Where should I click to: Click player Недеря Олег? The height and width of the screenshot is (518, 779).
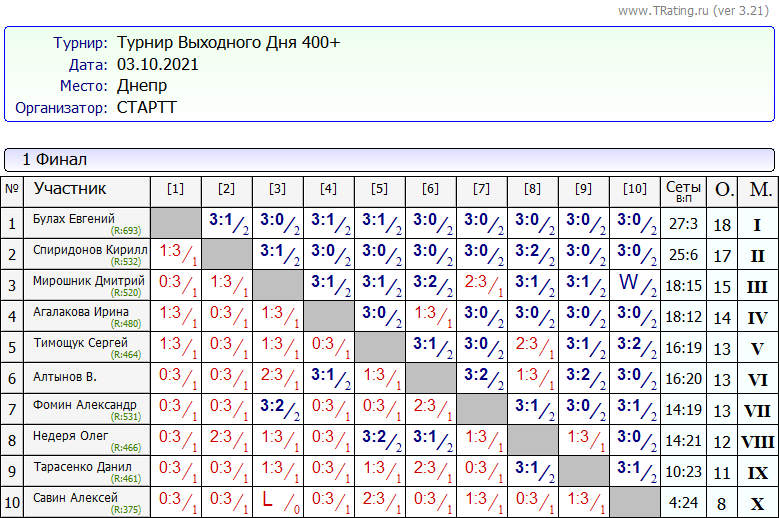click(x=68, y=436)
